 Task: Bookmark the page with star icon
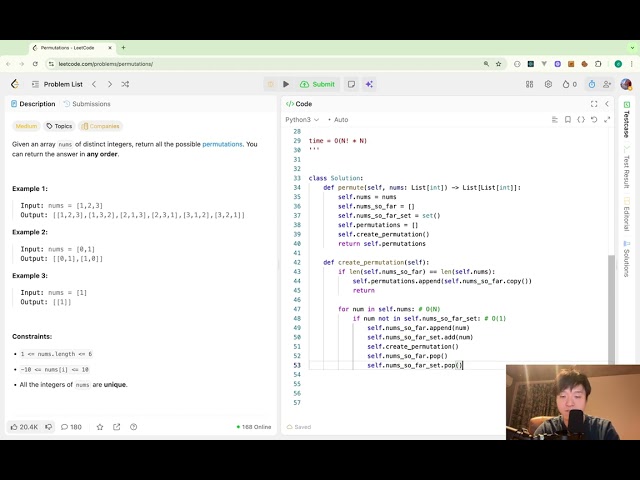tap(498, 64)
